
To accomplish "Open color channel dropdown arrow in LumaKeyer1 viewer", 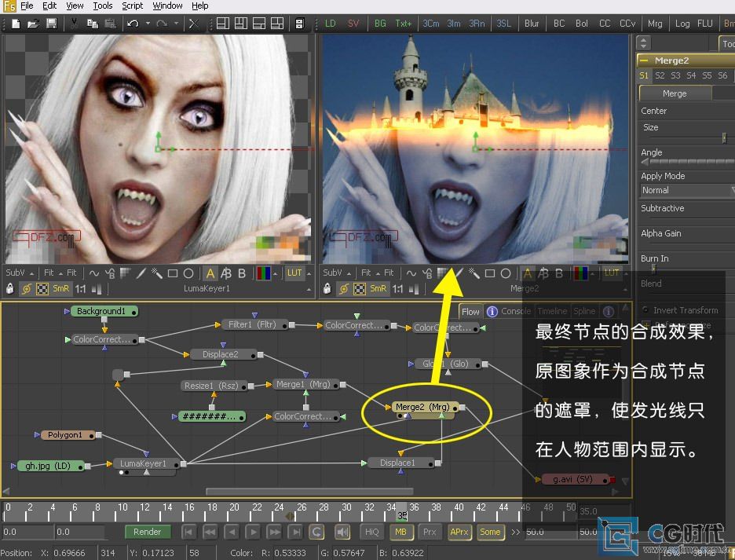I will 275,273.
